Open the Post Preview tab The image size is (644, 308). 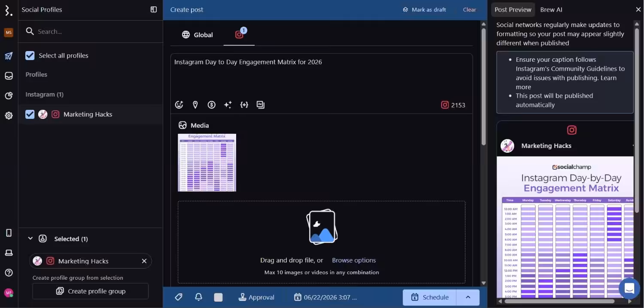click(x=513, y=9)
